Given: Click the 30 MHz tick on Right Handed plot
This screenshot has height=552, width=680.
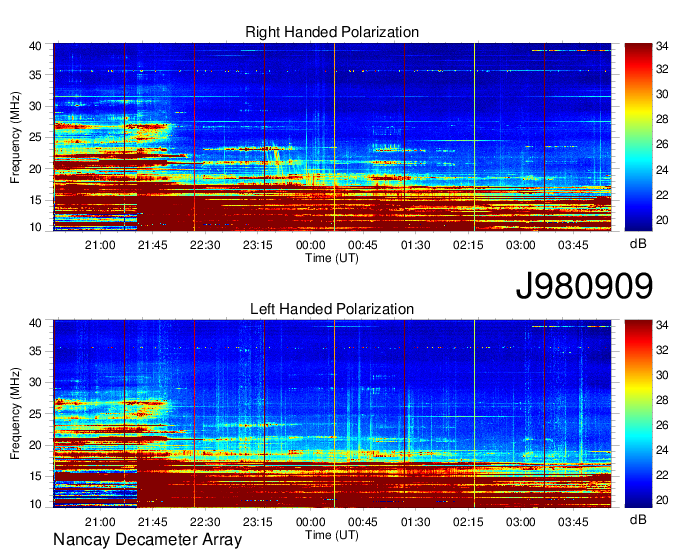Looking at the screenshot, I should tap(35, 106).
